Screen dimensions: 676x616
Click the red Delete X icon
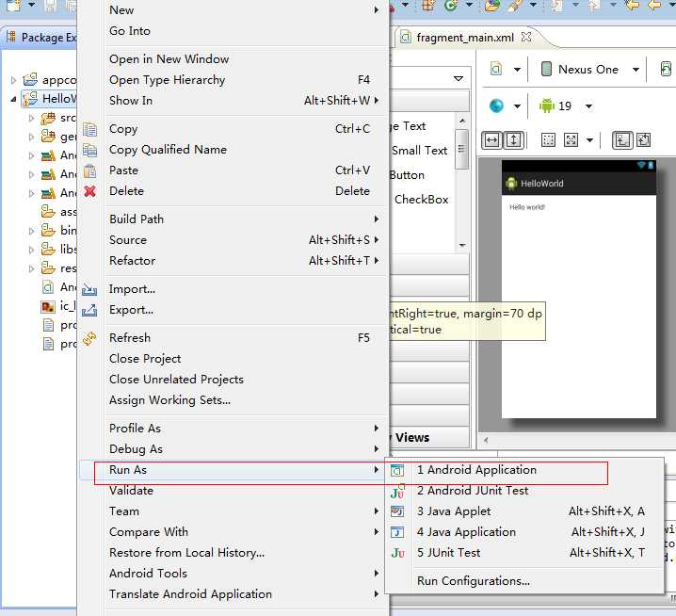point(89,191)
